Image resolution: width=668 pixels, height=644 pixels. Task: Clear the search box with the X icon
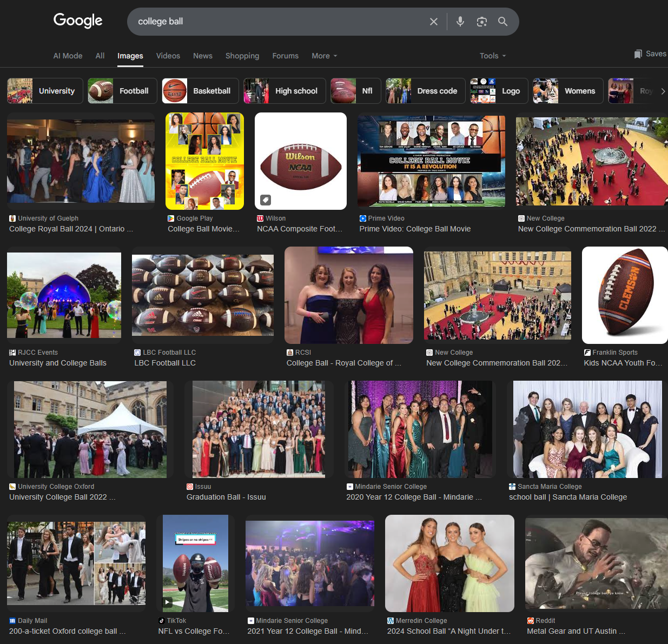434,22
